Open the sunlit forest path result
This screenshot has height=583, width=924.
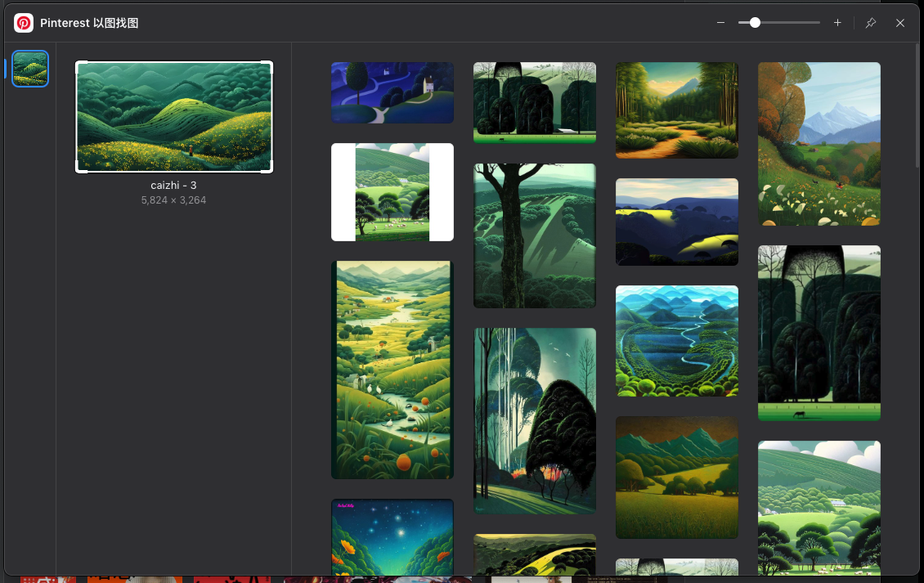point(676,110)
